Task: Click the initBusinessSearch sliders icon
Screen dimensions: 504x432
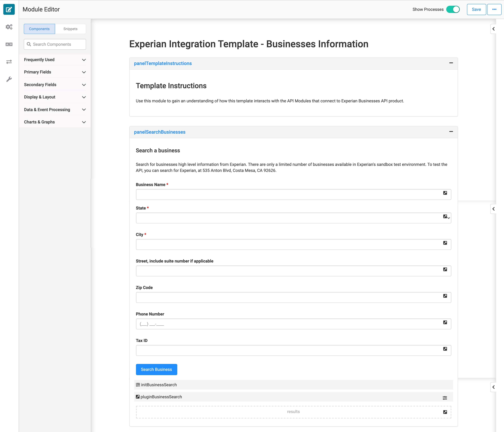Action: [138, 385]
